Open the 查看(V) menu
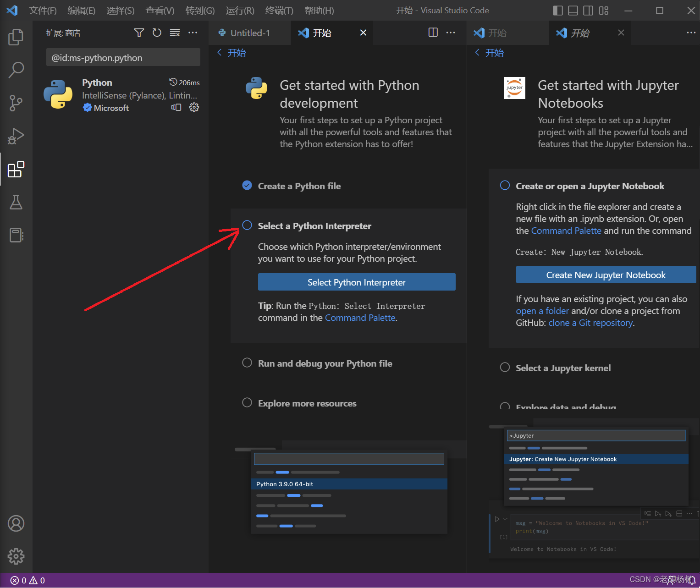The width and height of the screenshot is (700, 588). click(160, 11)
